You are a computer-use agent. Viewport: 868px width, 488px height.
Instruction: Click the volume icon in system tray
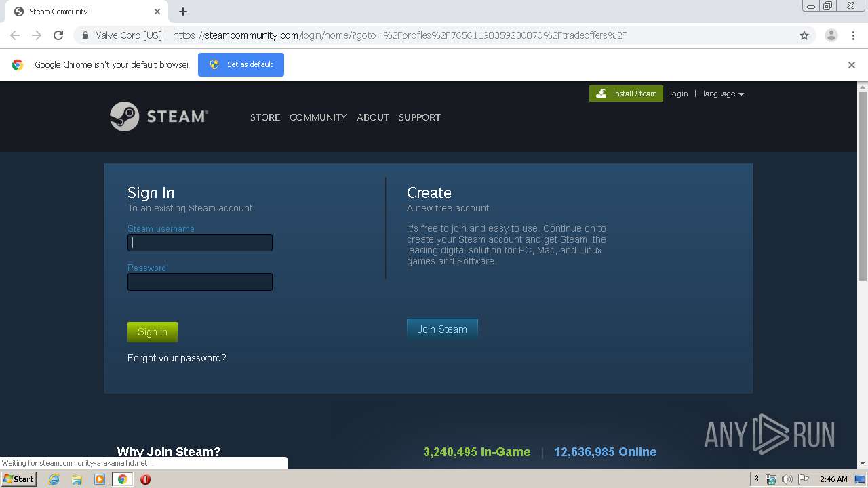tap(787, 479)
